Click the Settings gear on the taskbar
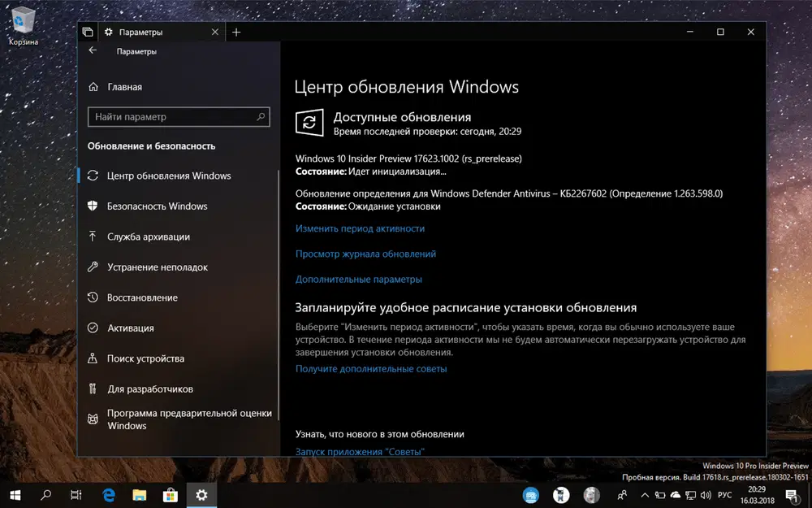This screenshot has height=508, width=812. [x=201, y=495]
